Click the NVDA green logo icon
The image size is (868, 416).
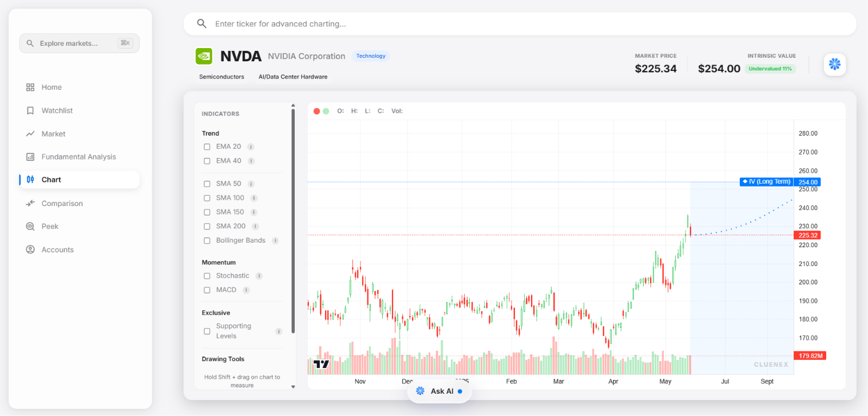pyautogui.click(x=204, y=56)
